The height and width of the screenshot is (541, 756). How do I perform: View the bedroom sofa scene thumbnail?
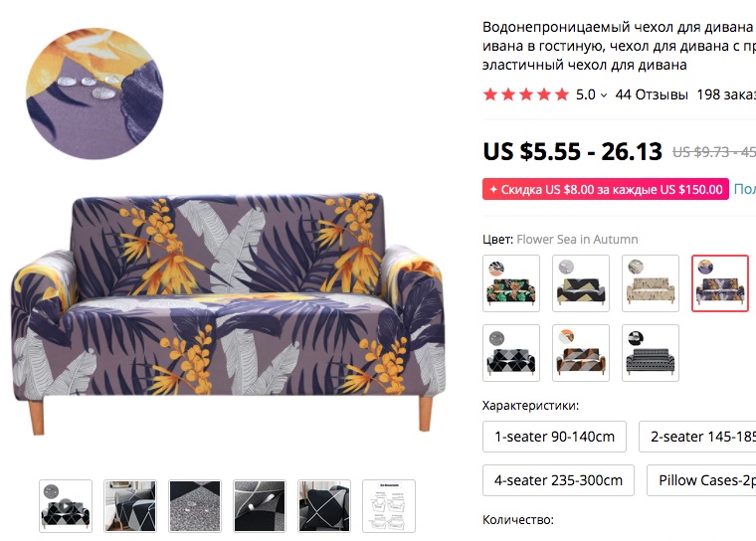pyautogui.click(x=130, y=506)
